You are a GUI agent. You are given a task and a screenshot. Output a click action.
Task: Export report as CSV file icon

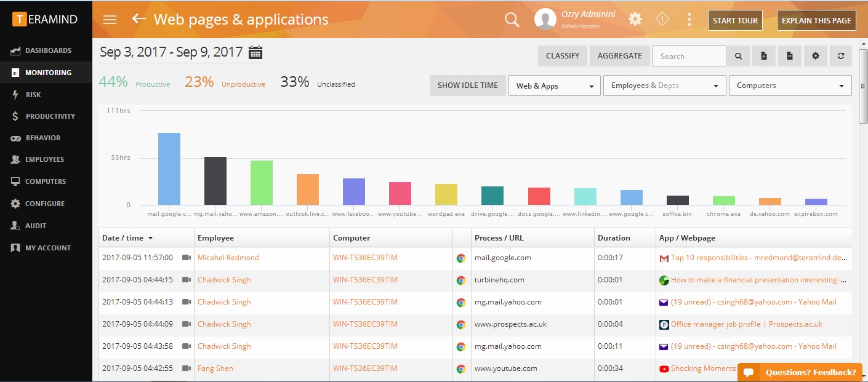point(790,56)
